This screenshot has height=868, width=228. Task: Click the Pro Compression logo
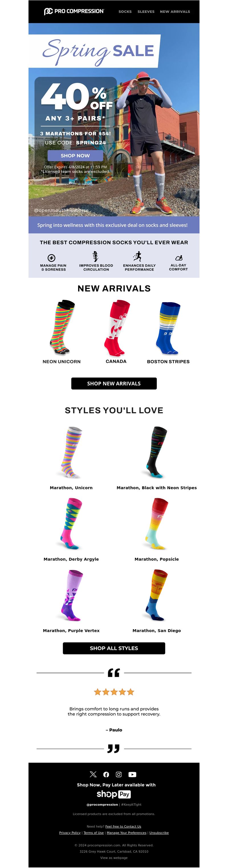click(x=74, y=11)
